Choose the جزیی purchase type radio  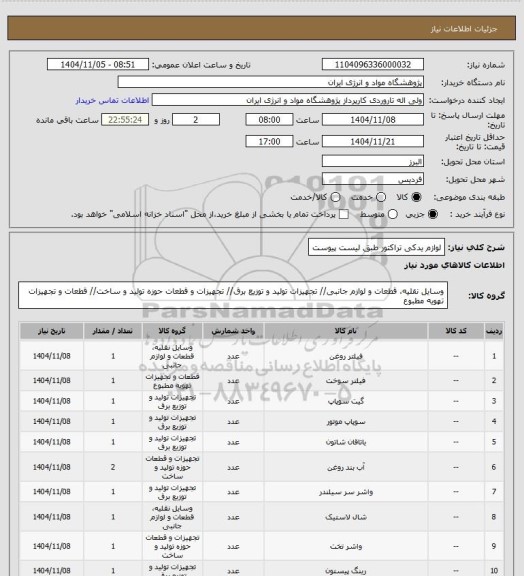pyautogui.click(x=433, y=214)
